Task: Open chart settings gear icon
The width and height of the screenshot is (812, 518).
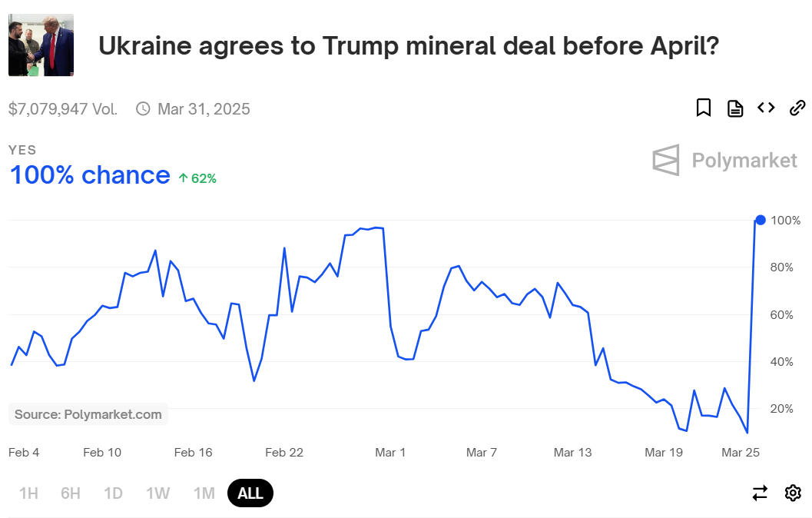Action: coord(793,493)
